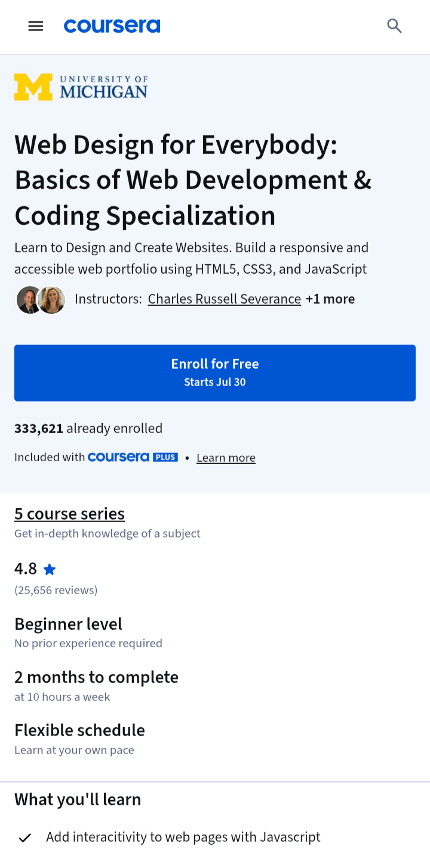The height and width of the screenshot is (868, 430).
Task: Click the checkmark beside Add interactivity item
Action: coord(25,838)
